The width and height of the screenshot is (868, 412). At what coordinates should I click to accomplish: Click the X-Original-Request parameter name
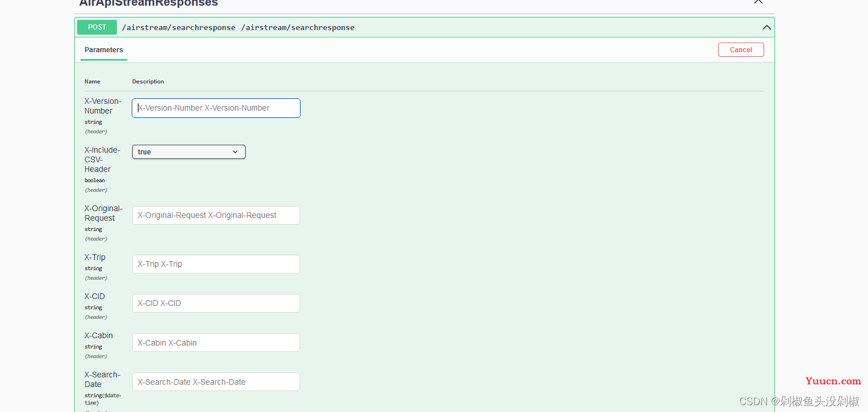coord(103,213)
